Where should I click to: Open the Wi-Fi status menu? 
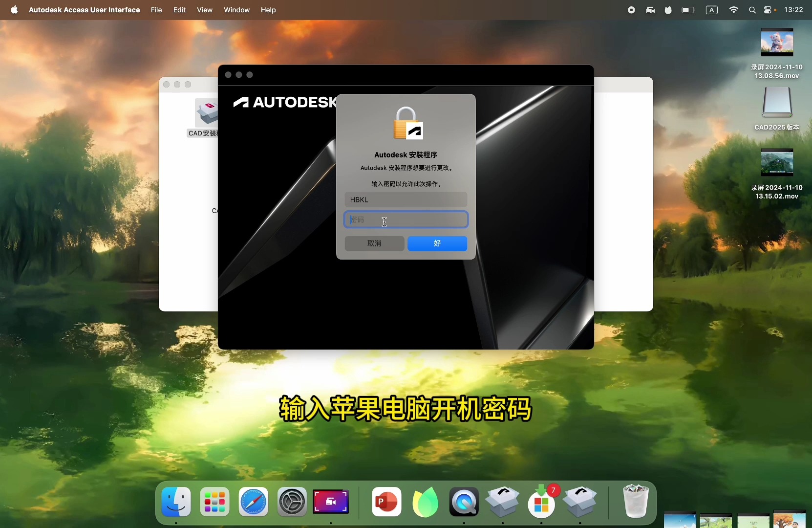734,10
